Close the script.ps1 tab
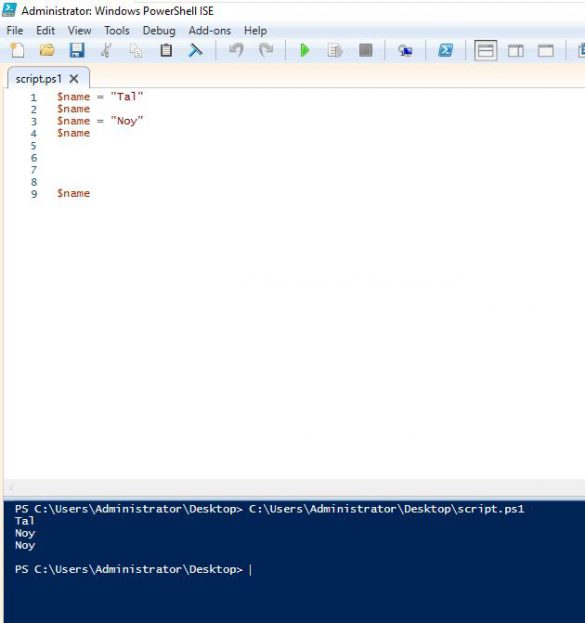This screenshot has height=623, width=585. (x=74, y=79)
